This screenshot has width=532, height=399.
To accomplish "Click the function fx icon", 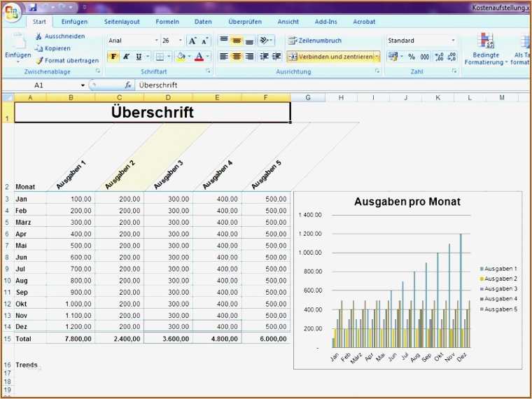I will (x=128, y=85).
